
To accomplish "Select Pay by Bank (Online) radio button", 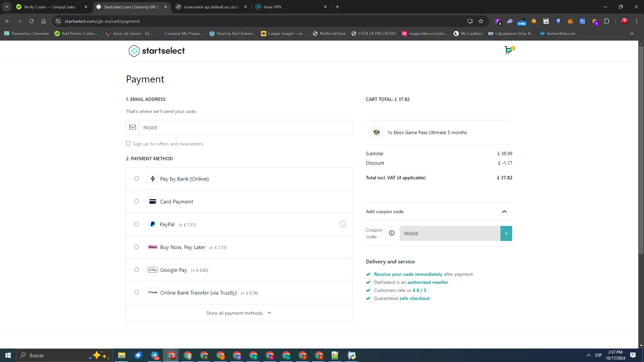I will point(137,178).
